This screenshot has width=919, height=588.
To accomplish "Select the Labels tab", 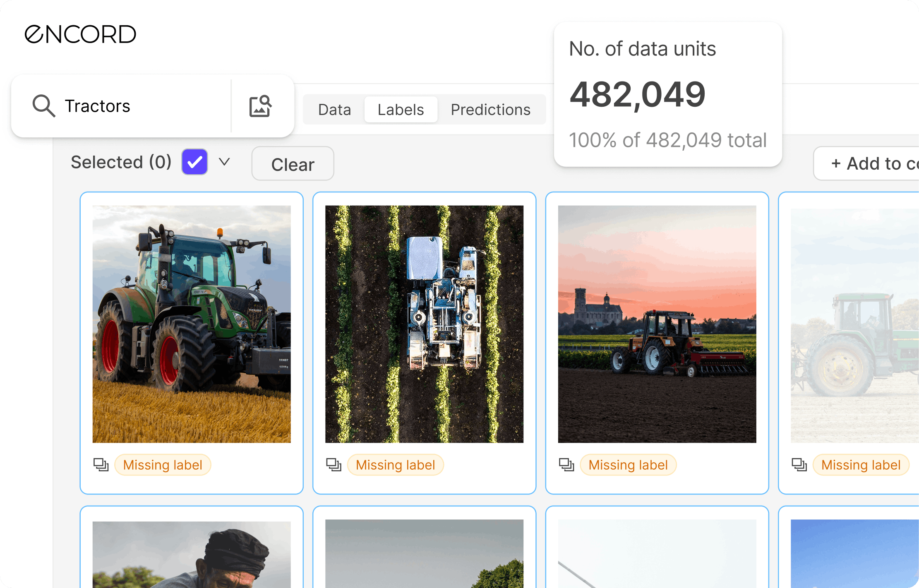I will point(400,109).
